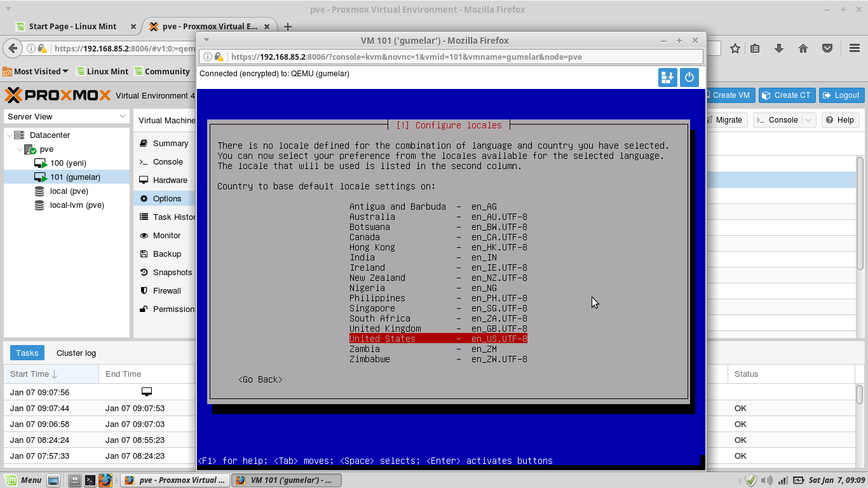The image size is (868, 488).
Task: Go to Firefox home page icon
Action: pos(803,48)
